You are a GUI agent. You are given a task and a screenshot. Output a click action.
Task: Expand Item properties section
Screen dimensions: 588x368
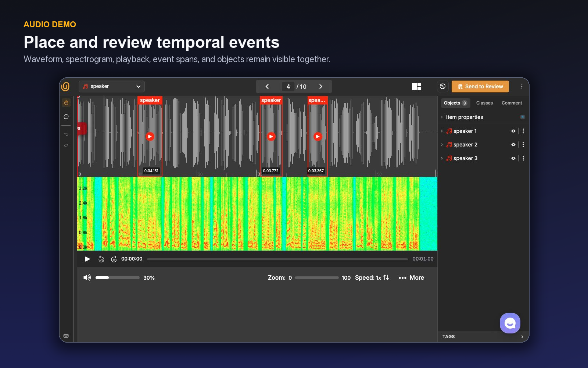coord(442,117)
